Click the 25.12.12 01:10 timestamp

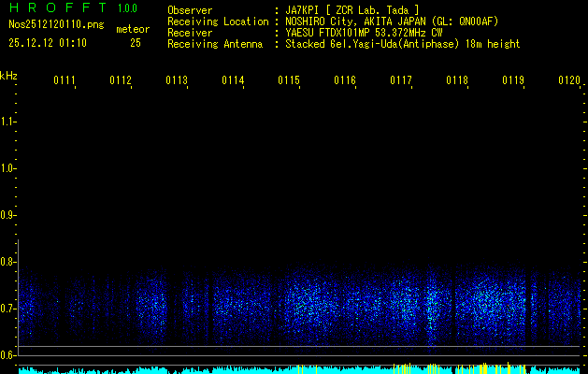point(48,43)
